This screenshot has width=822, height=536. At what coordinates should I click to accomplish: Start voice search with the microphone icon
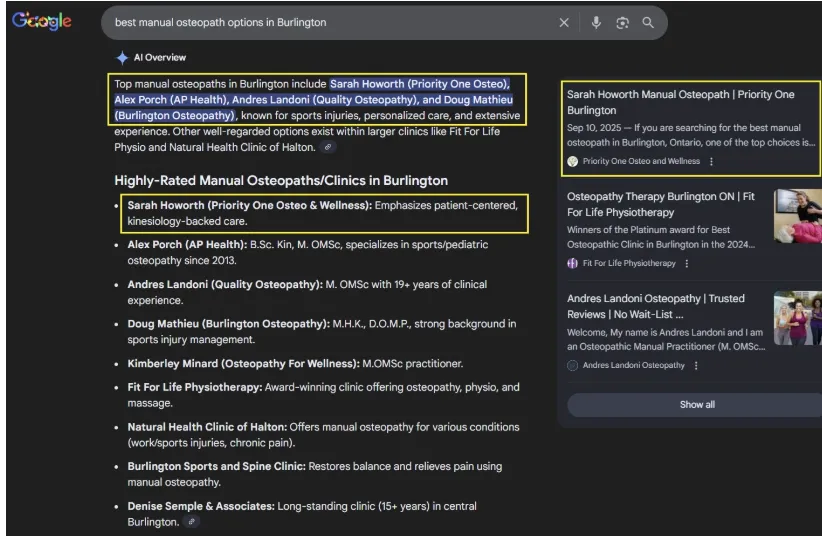(596, 23)
